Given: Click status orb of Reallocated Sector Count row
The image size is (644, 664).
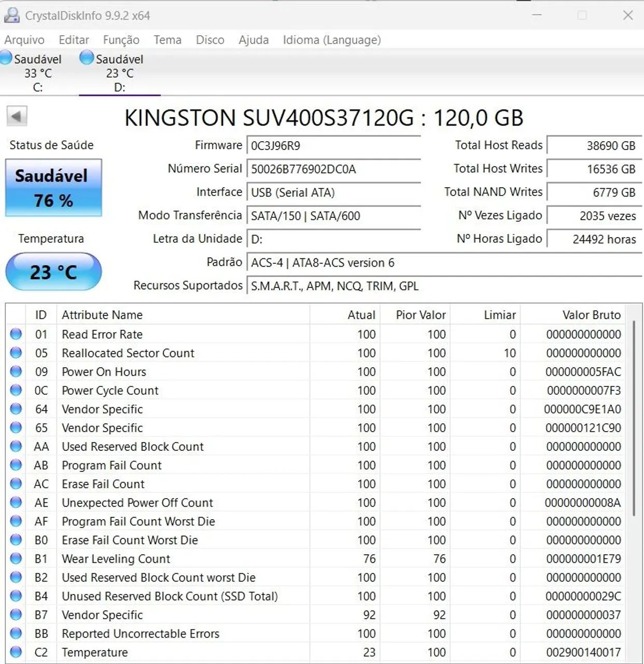Looking at the screenshot, I should (x=16, y=353).
